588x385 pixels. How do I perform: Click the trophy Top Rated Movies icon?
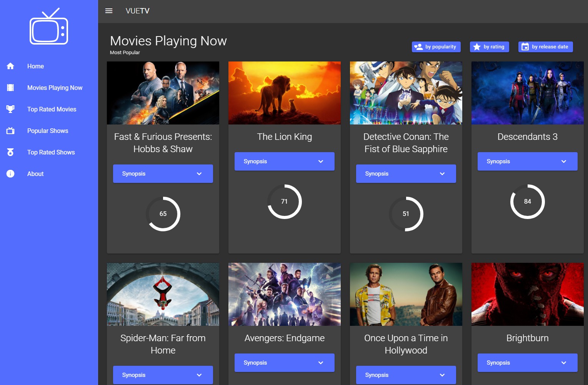coord(10,109)
